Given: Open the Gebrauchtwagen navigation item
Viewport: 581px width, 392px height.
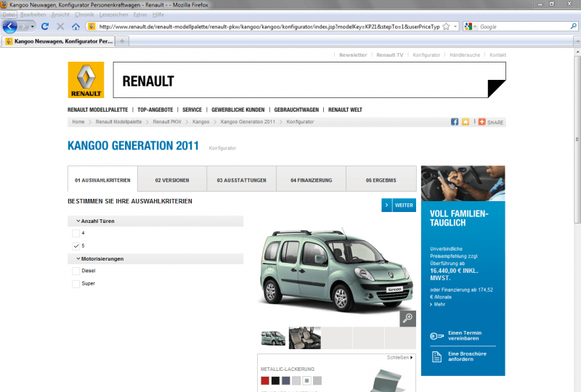Looking at the screenshot, I should [296, 110].
